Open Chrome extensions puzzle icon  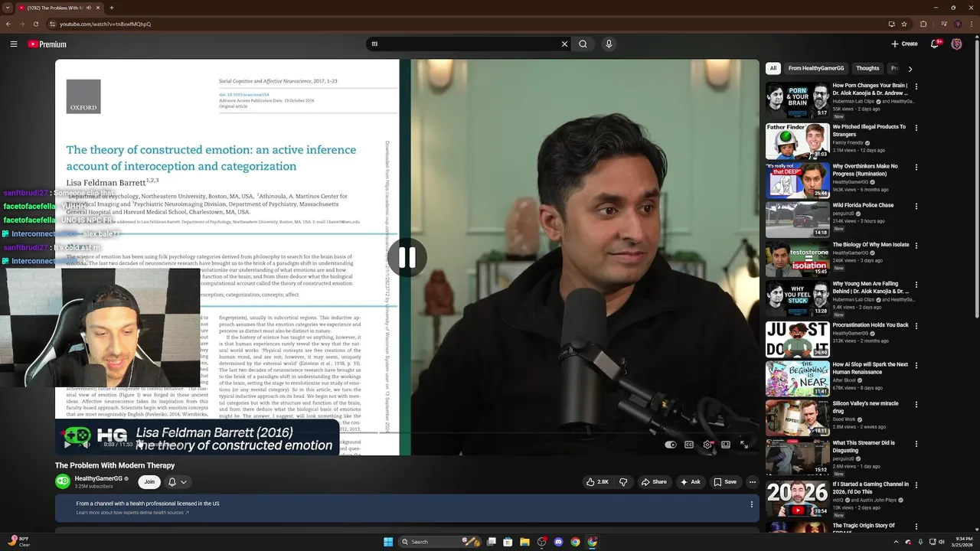[925, 24]
